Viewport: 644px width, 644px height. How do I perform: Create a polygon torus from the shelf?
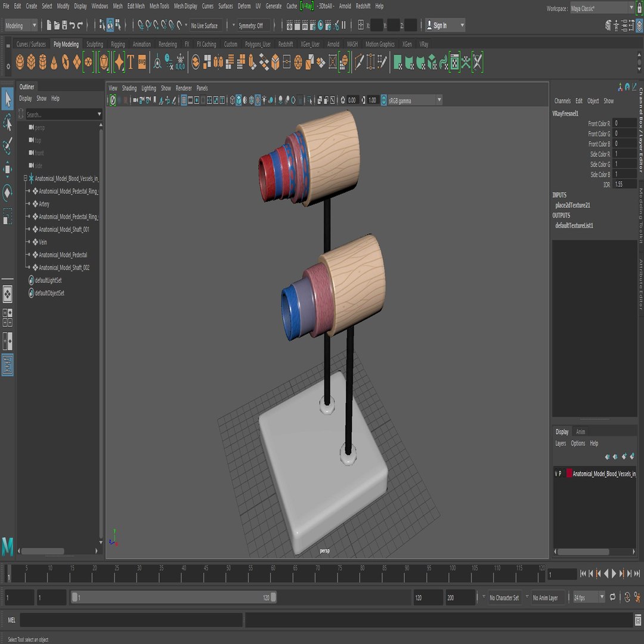pyautogui.click(x=66, y=63)
